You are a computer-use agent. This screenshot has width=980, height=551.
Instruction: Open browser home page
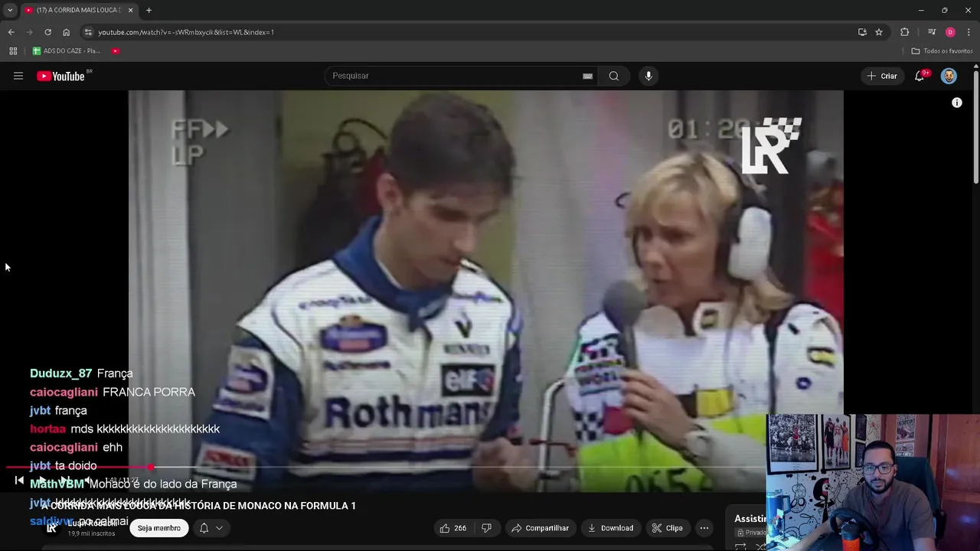(x=66, y=32)
